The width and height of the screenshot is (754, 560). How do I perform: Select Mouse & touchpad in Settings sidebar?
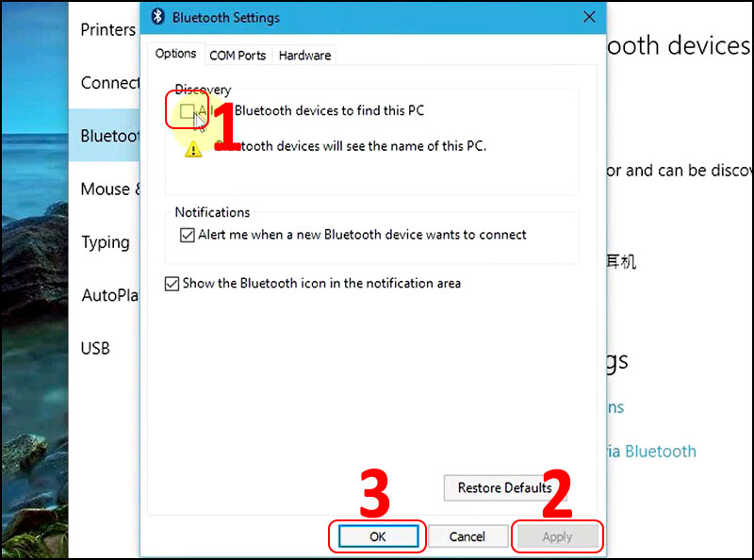pos(105,189)
